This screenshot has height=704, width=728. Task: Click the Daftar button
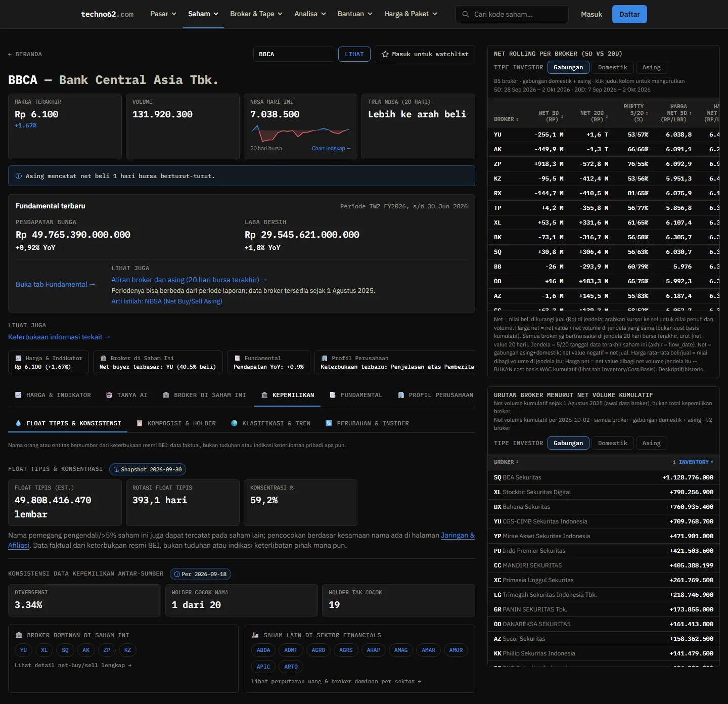pos(629,14)
